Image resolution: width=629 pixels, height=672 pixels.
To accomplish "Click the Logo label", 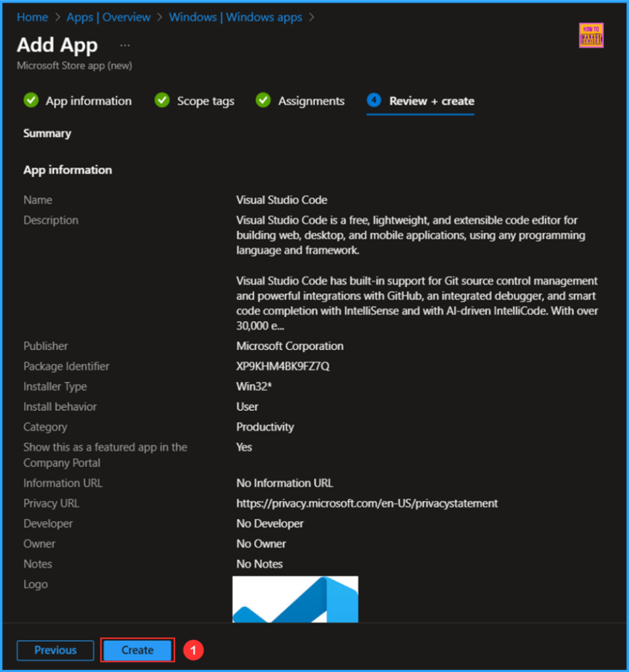I will point(35,585).
